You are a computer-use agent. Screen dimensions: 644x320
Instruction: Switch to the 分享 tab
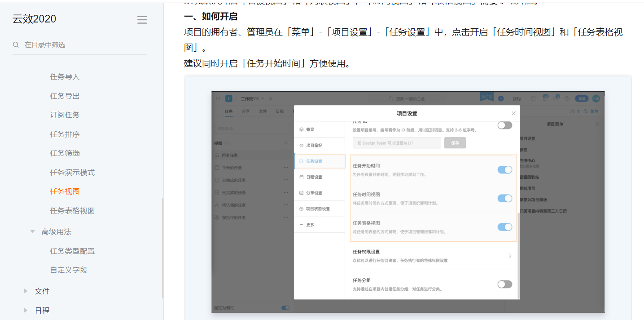click(x=245, y=111)
